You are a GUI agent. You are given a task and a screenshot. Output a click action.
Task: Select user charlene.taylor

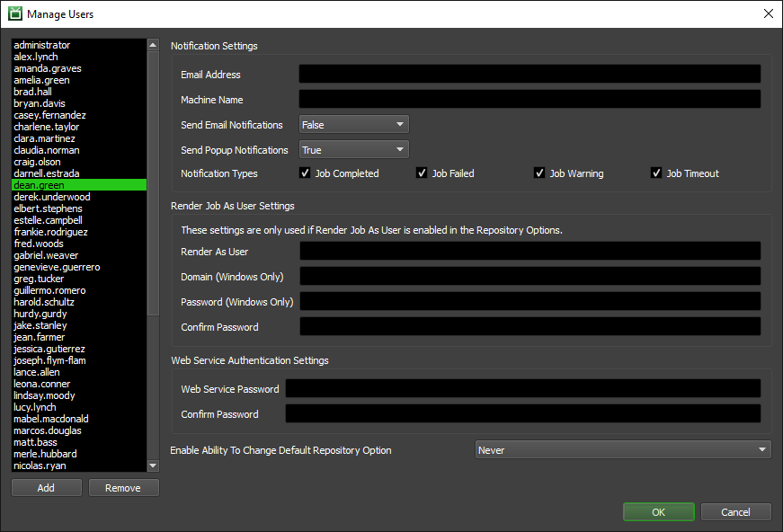[x=79, y=127]
